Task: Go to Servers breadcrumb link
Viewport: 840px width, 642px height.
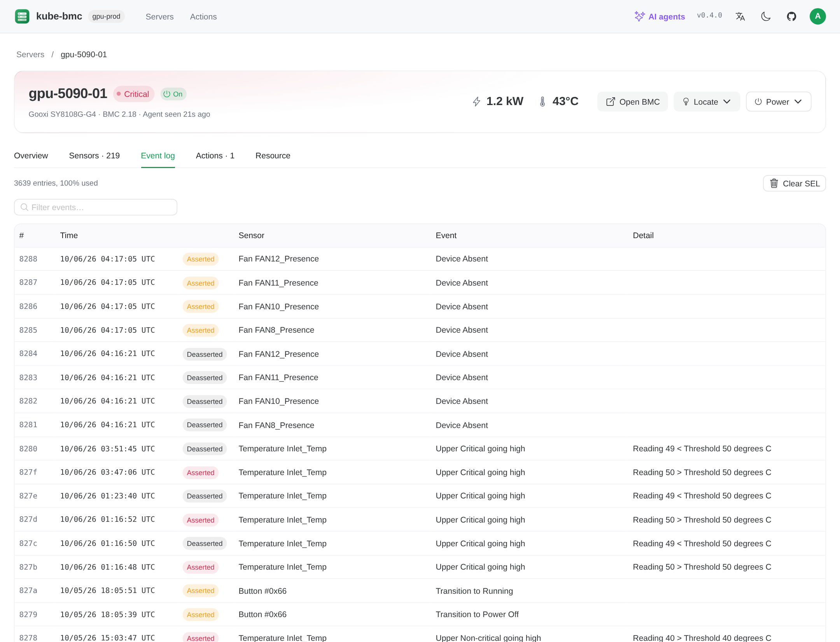Action: 30,54
